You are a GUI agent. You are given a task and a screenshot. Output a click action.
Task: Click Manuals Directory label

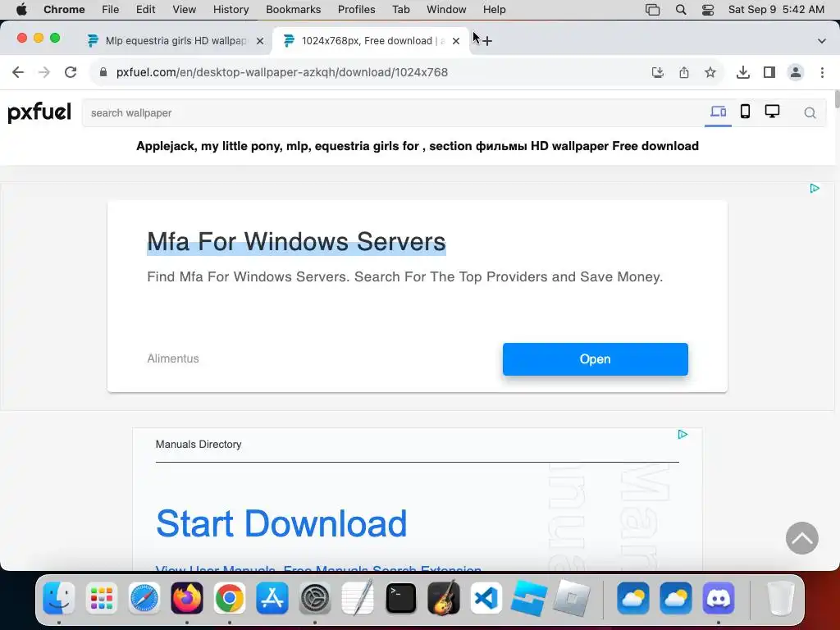coord(199,444)
